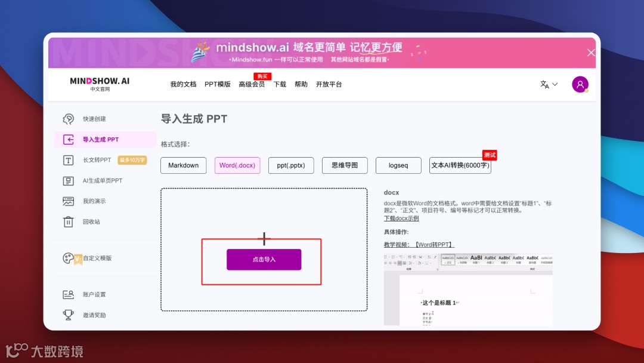Screen dimensions: 644x363
Task: Click the MINDSHOW.AI logo
Action: (x=100, y=84)
